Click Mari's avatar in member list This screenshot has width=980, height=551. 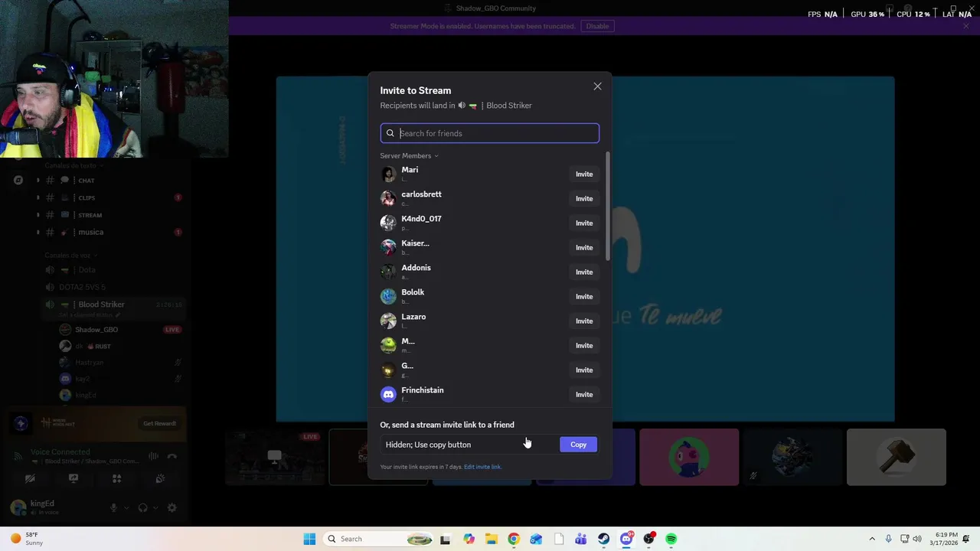tap(388, 174)
